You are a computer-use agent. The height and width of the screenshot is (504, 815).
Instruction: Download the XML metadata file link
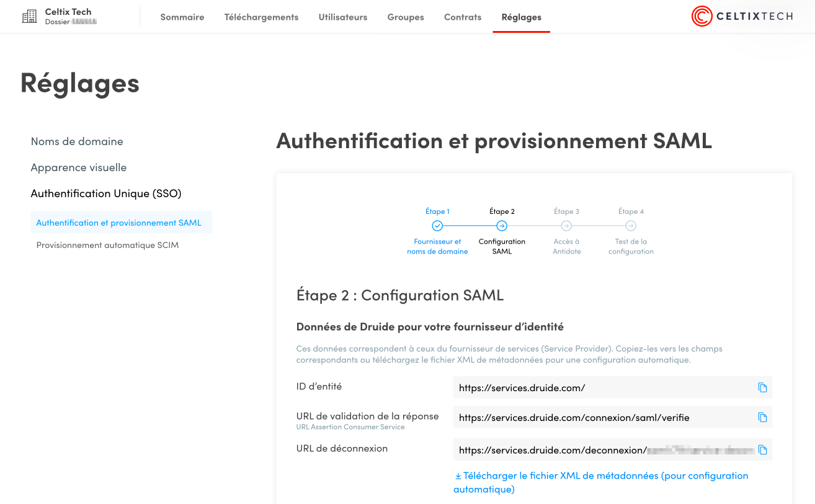pyautogui.click(x=600, y=476)
